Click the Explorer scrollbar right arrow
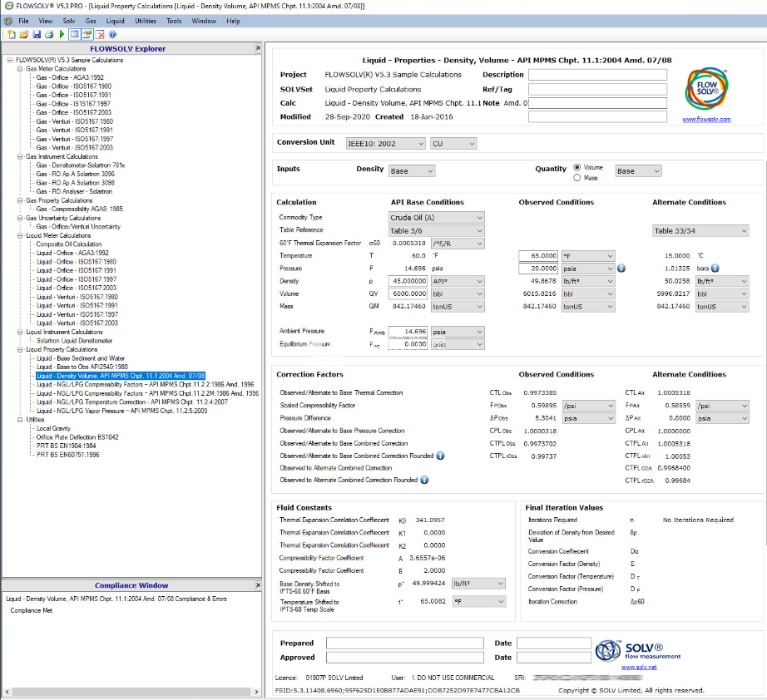The height and width of the screenshot is (700, 767). pyautogui.click(x=257, y=692)
